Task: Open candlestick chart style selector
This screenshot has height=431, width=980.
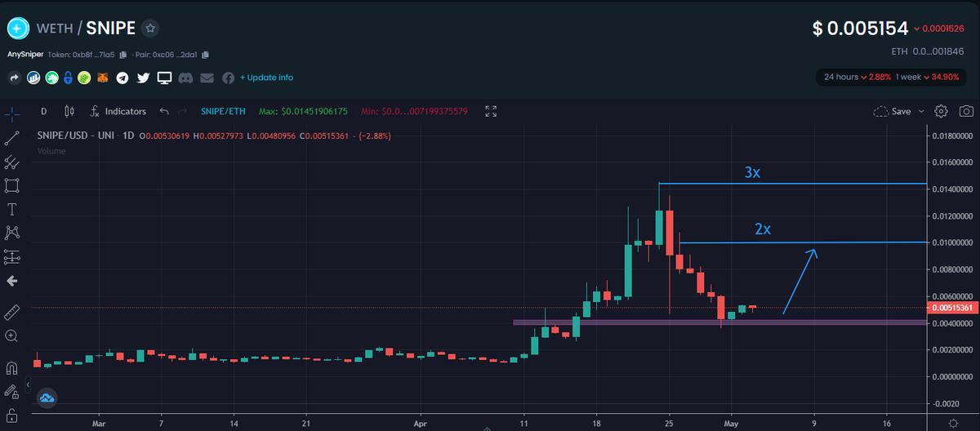Action: [x=69, y=111]
